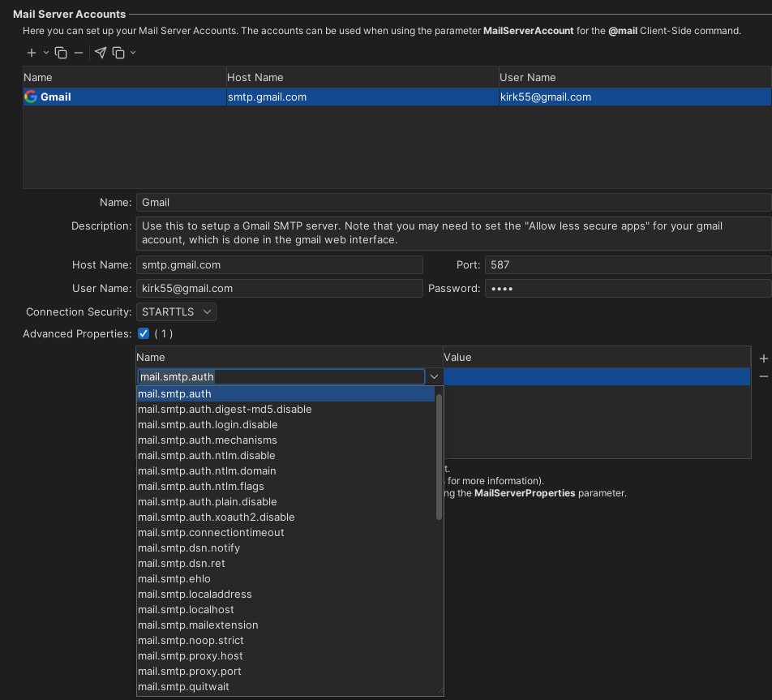
Task: Select mail.smtp.ehlo from the property list
Action: click(174, 578)
